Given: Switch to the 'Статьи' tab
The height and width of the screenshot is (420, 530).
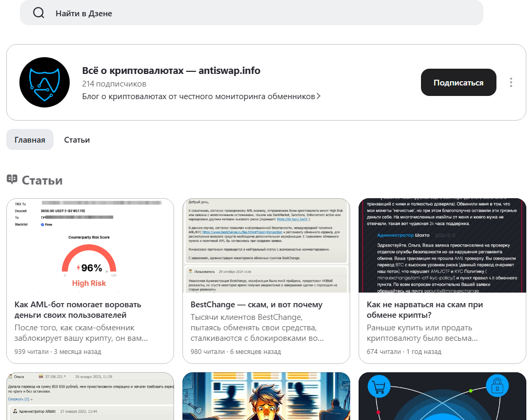Looking at the screenshot, I should click(x=77, y=139).
